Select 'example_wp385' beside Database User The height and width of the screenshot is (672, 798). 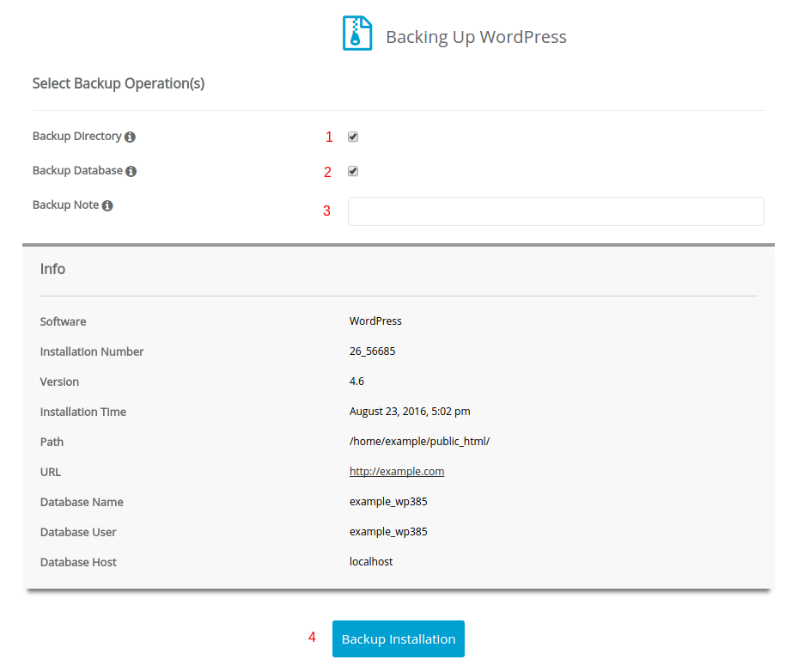pos(388,531)
